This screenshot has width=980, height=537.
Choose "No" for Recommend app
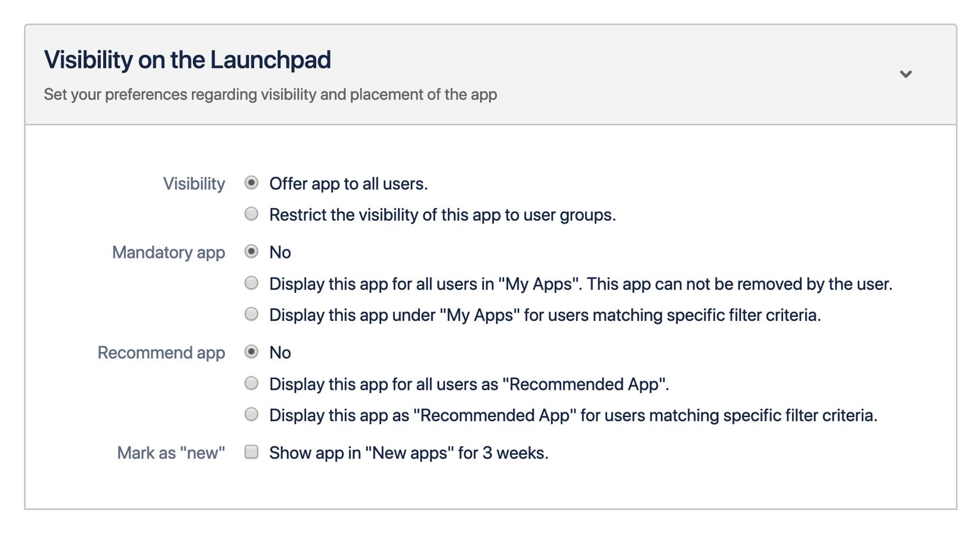251,352
